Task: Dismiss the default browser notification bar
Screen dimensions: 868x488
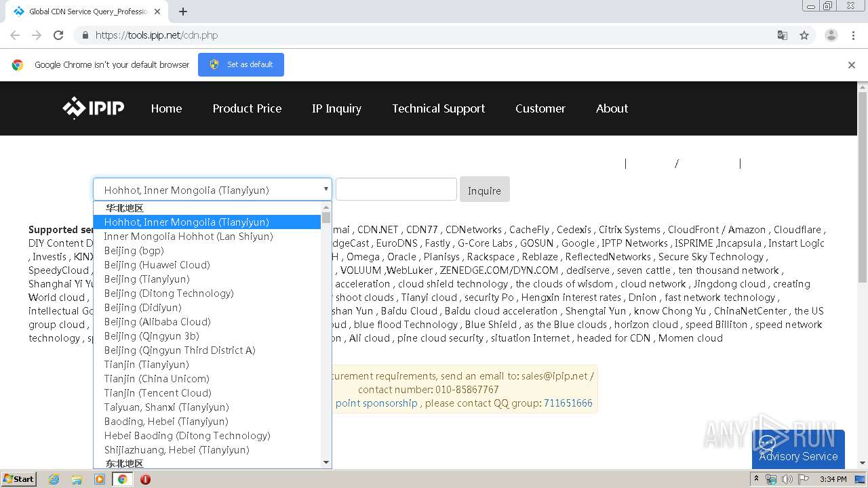Action: pos(852,65)
